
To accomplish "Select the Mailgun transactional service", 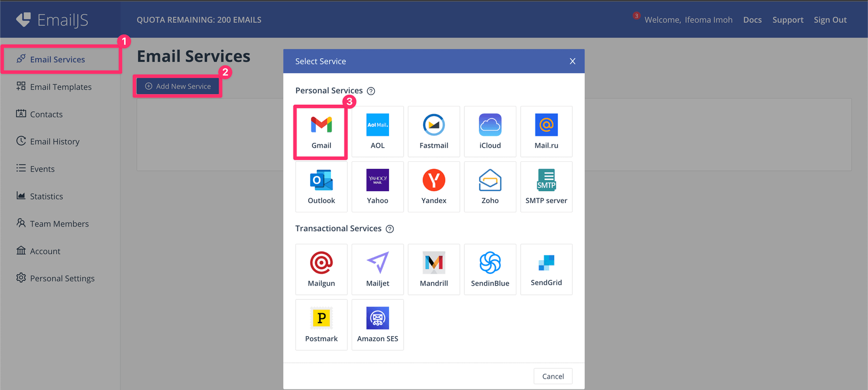I will (x=321, y=269).
